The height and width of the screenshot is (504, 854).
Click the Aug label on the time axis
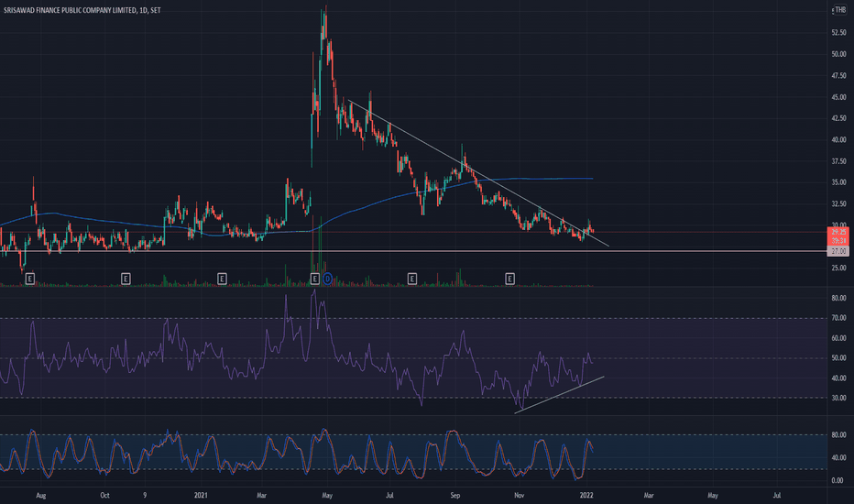tap(41, 495)
